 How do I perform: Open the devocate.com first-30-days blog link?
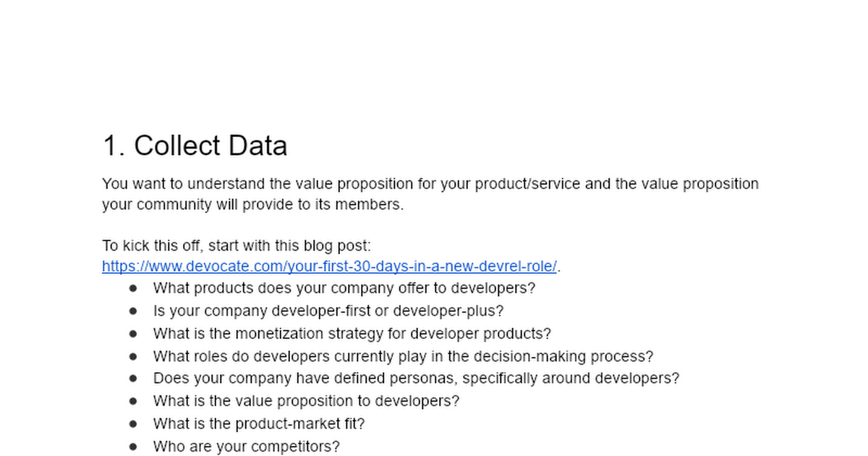330,266
